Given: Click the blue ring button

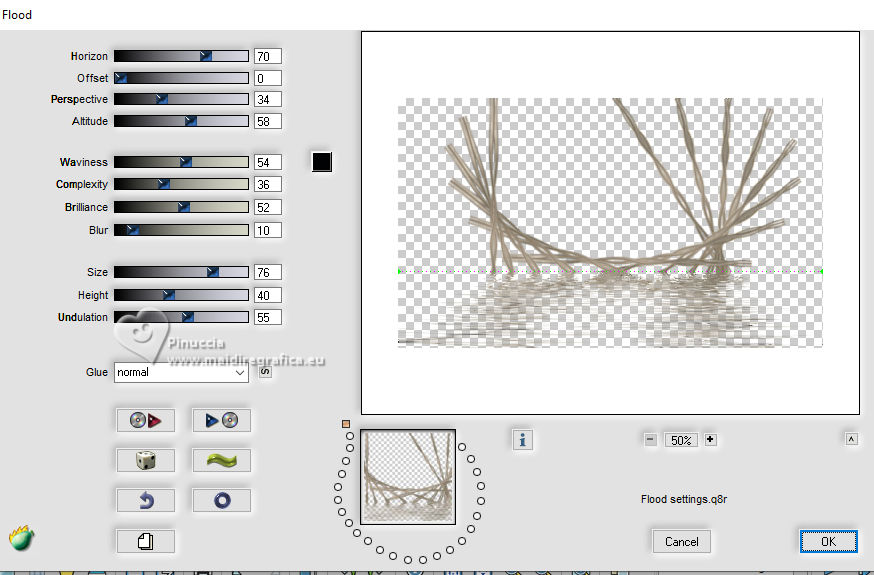Looking at the screenshot, I should point(221,501).
